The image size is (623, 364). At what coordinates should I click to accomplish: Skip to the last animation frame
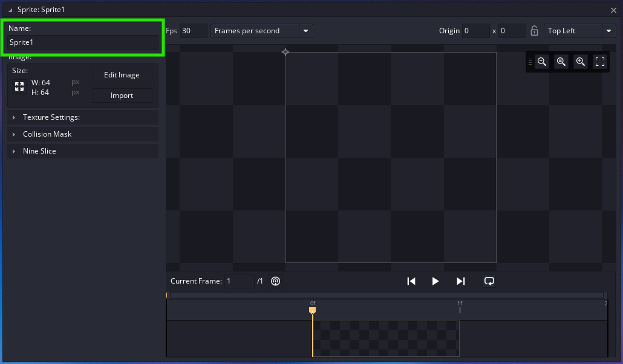coord(460,281)
